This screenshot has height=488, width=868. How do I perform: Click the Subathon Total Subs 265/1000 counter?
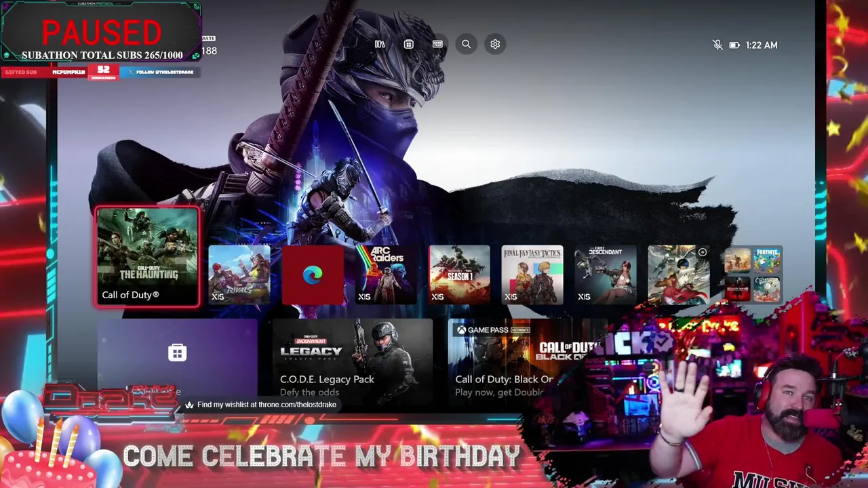click(102, 56)
